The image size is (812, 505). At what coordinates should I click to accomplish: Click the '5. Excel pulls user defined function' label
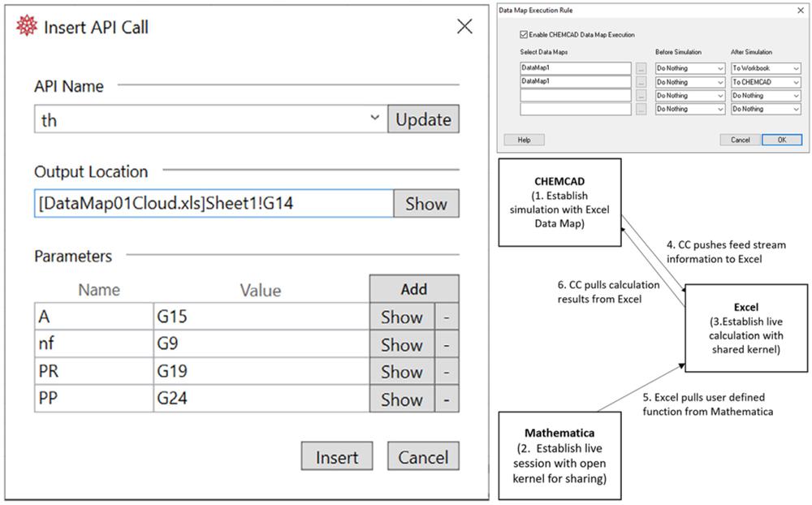pos(708,404)
